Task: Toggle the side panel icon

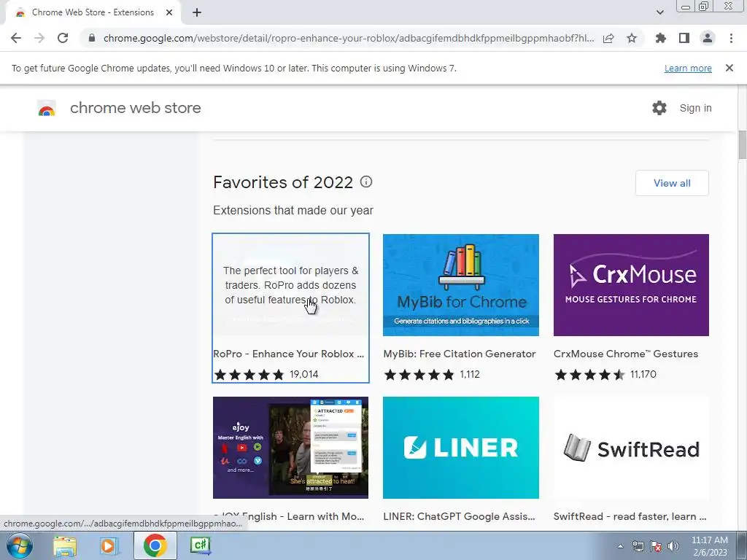Action: 684,38
